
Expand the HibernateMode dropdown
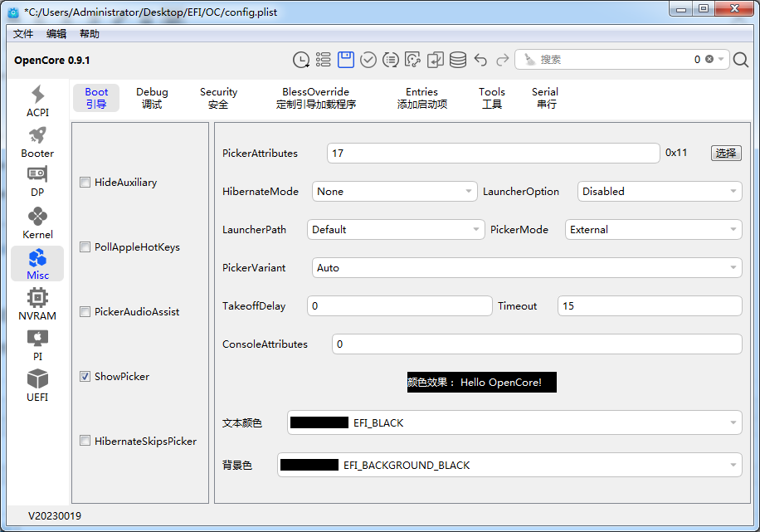click(x=394, y=192)
